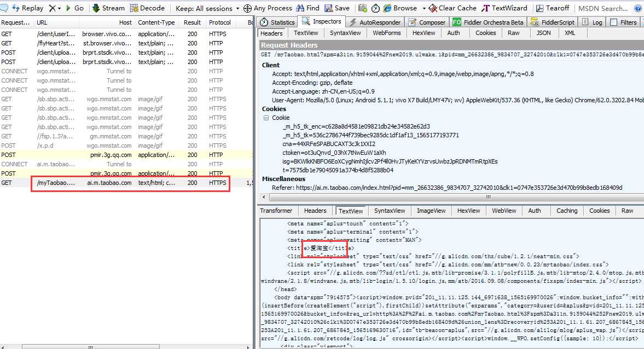Open the Browse dropdown arrow
Image resolution: width=644 pixels, height=349 pixels.
point(424,8)
